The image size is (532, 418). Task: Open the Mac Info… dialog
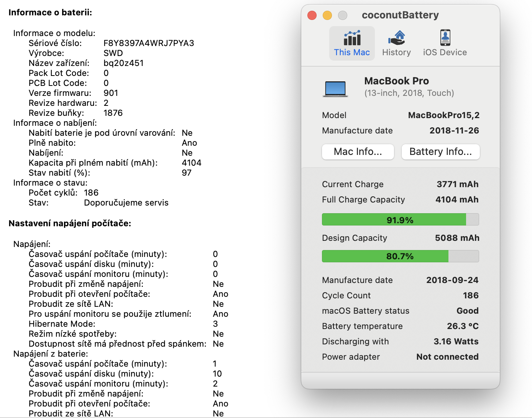coord(358,152)
